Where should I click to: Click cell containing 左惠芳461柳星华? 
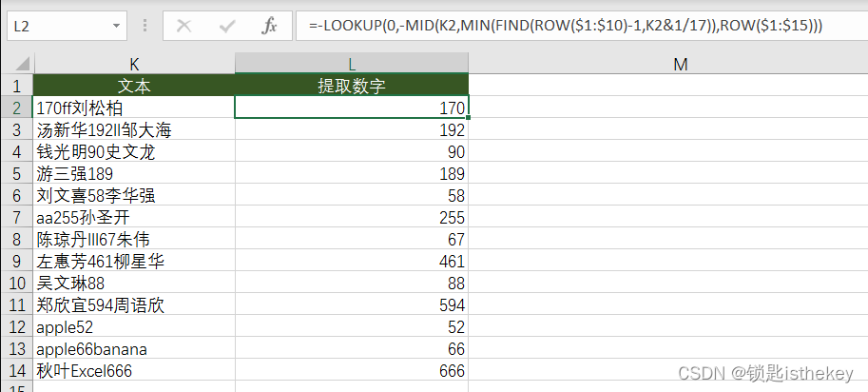pyautogui.click(x=134, y=261)
